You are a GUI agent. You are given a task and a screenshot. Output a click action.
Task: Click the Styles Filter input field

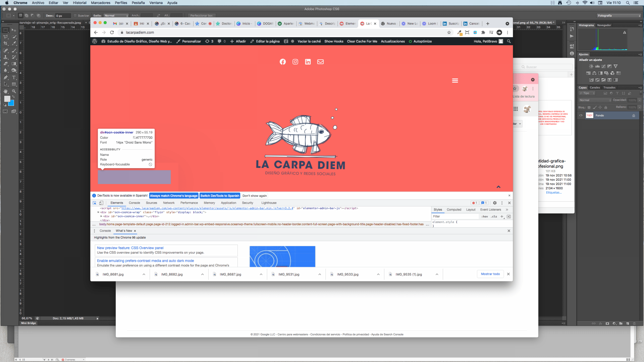pyautogui.click(x=455, y=217)
